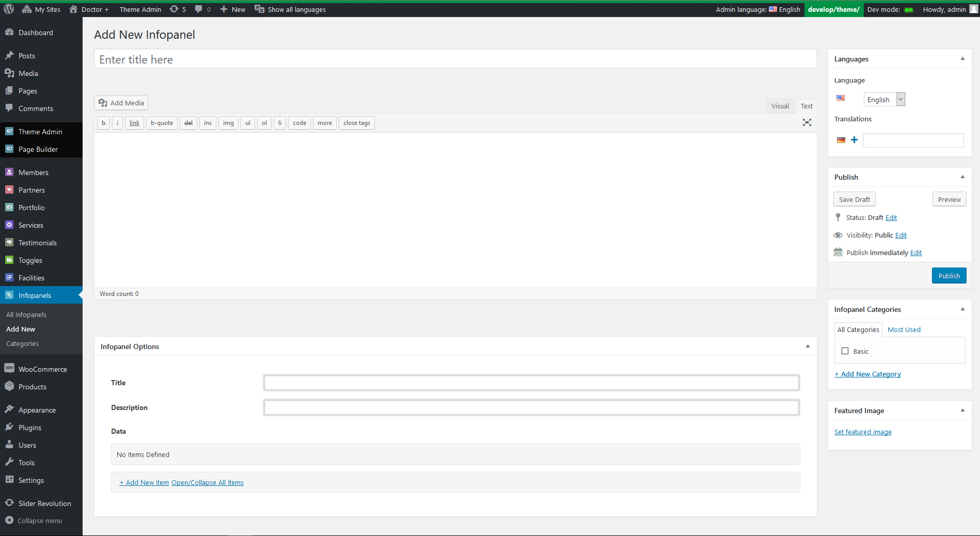The height and width of the screenshot is (536, 980).
Task: Open All Infopanels submenu item
Action: [26, 314]
